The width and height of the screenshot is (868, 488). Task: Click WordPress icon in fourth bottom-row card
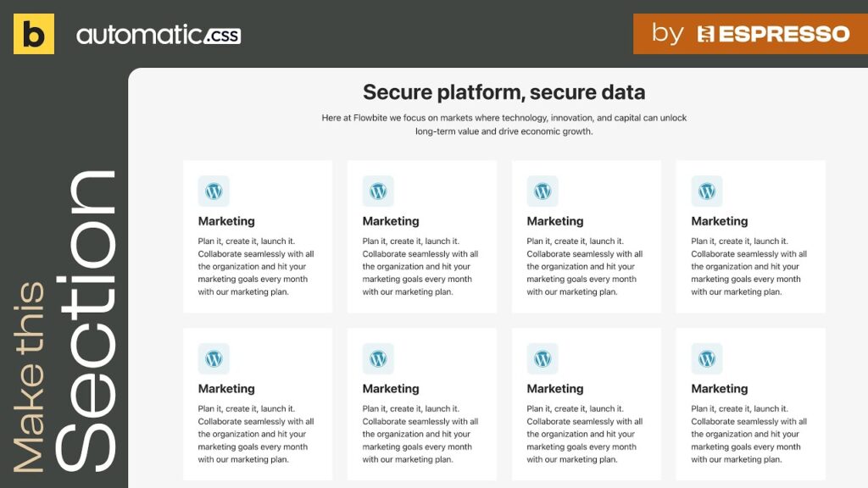tap(707, 358)
